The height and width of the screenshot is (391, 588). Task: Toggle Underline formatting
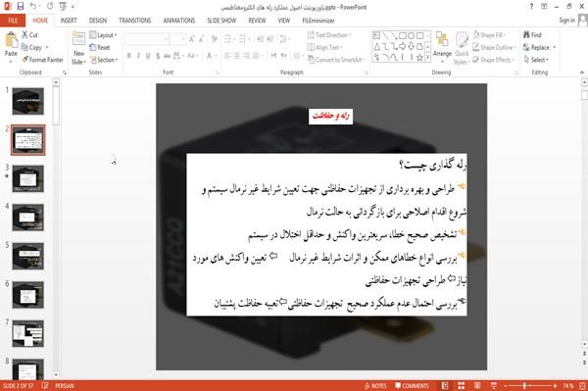(148, 56)
